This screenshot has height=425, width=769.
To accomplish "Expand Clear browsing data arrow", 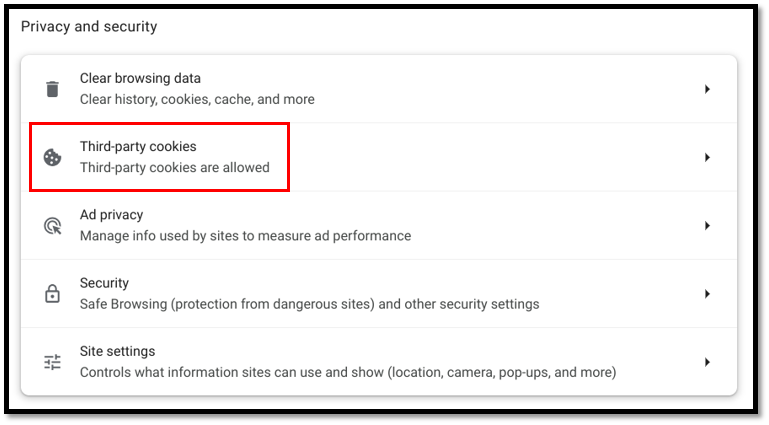I will pyautogui.click(x=706, y=89).
